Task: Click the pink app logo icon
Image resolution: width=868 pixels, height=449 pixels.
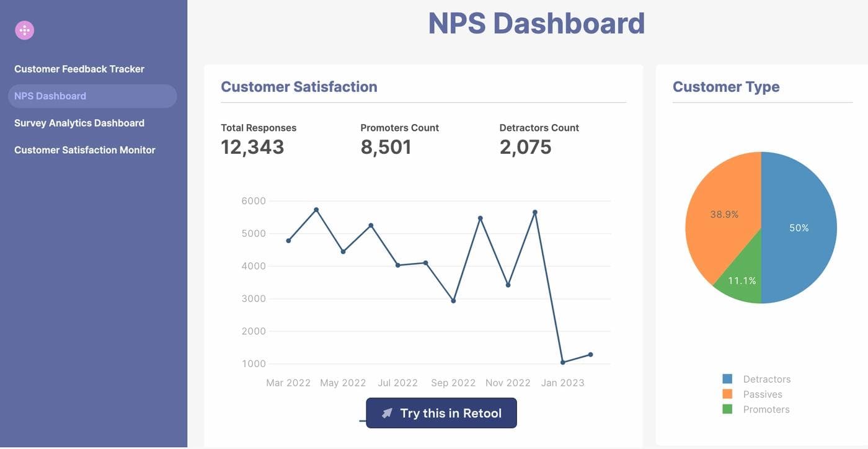Action: (x=25, y=30)
